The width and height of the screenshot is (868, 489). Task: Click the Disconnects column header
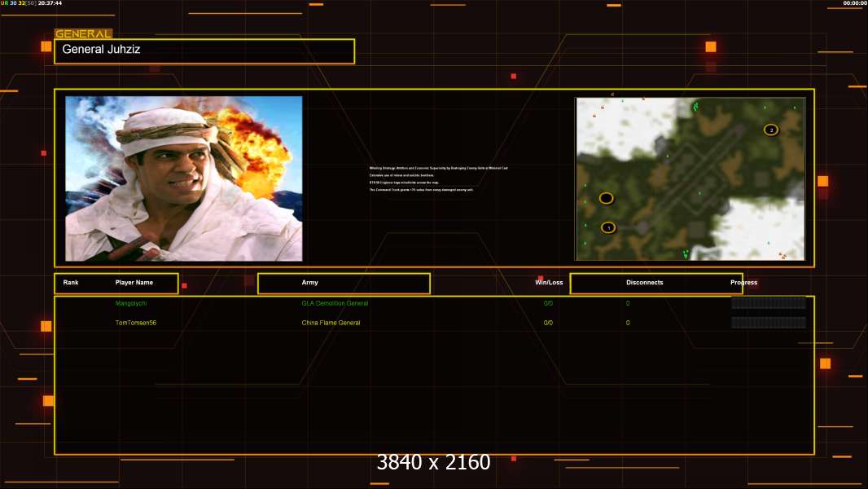click(x=644, y=283)
